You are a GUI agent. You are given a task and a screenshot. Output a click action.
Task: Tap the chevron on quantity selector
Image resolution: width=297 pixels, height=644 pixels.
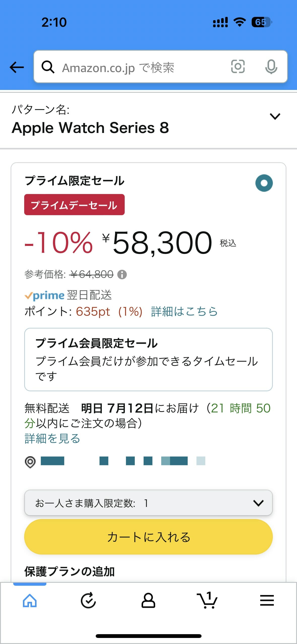coord(258,503)
